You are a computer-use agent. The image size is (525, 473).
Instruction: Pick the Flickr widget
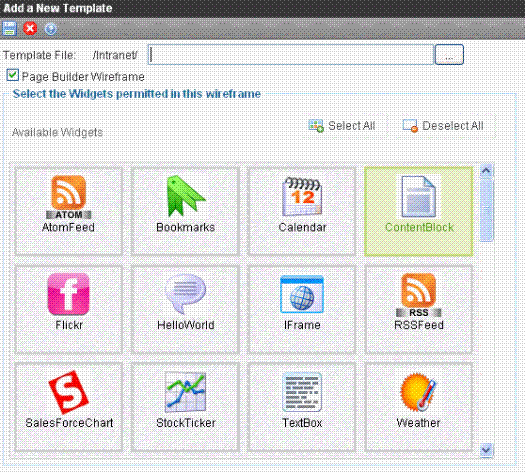(68, 309)
